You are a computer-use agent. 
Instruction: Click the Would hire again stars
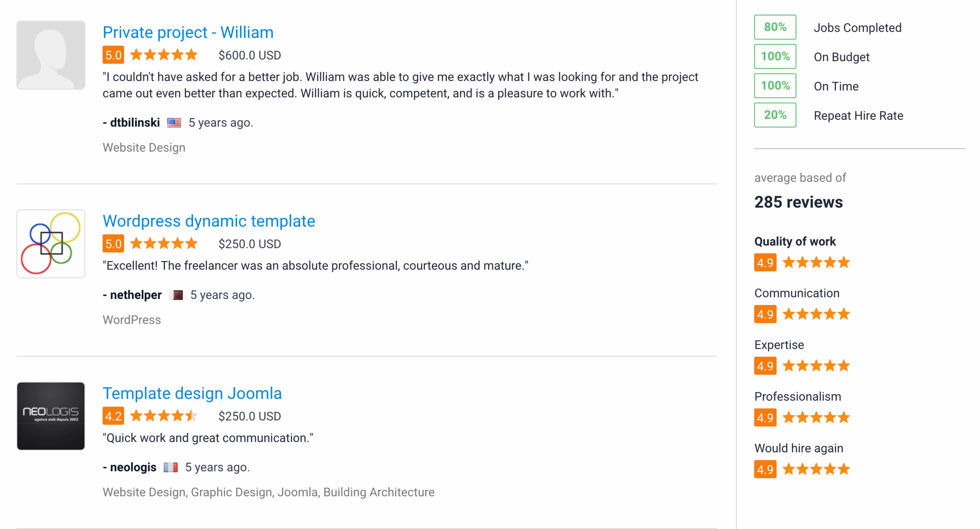click(x=816, y=469)
